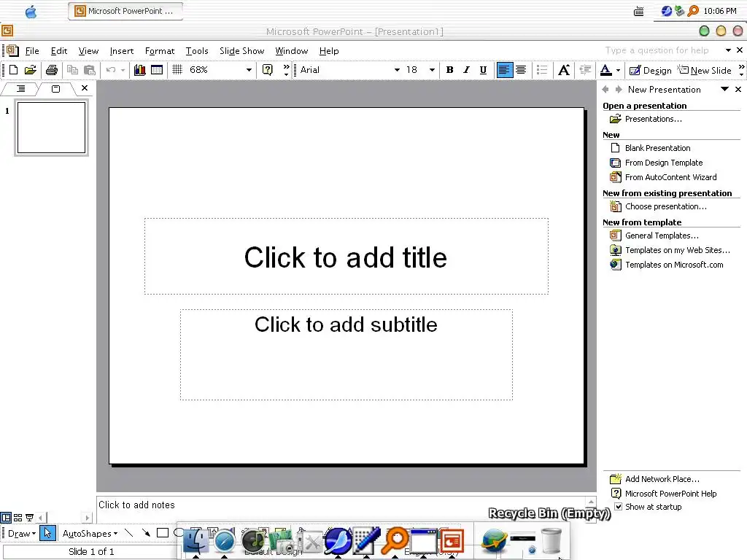Screen dimensions: 747x560
Task: Open the Edit menu
Action: (x=59, y=51)
